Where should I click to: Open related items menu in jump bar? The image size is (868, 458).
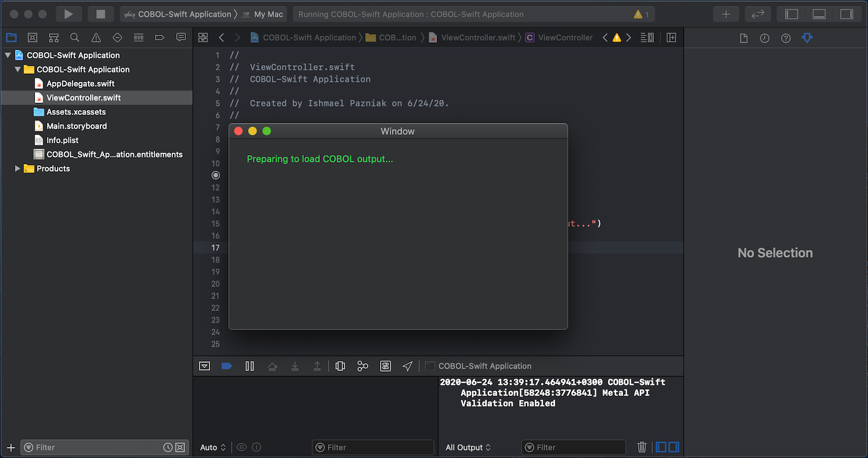(203, 38)
